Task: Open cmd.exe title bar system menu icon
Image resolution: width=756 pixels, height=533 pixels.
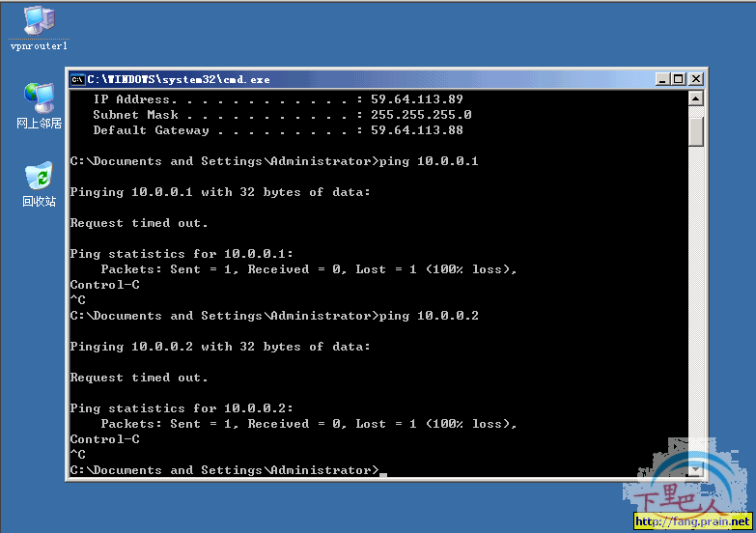Action: (77, 79)
